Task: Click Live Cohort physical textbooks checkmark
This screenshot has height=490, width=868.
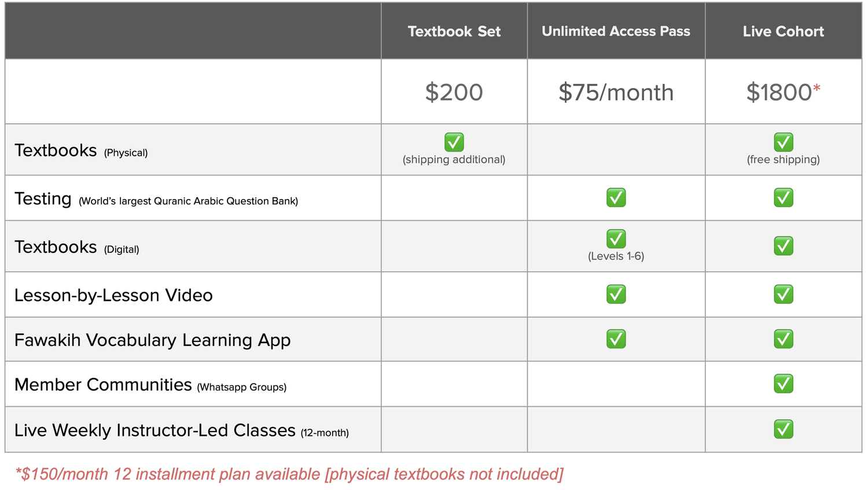Action: click(x=783, y=142)
